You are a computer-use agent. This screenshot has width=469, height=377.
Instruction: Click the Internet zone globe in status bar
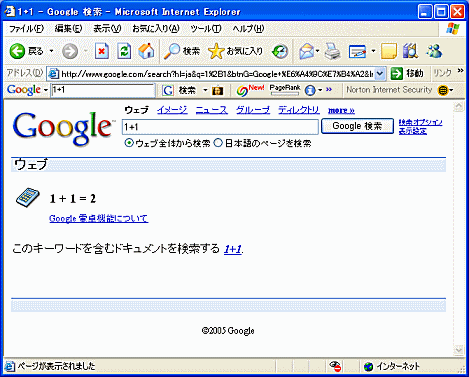368,367
